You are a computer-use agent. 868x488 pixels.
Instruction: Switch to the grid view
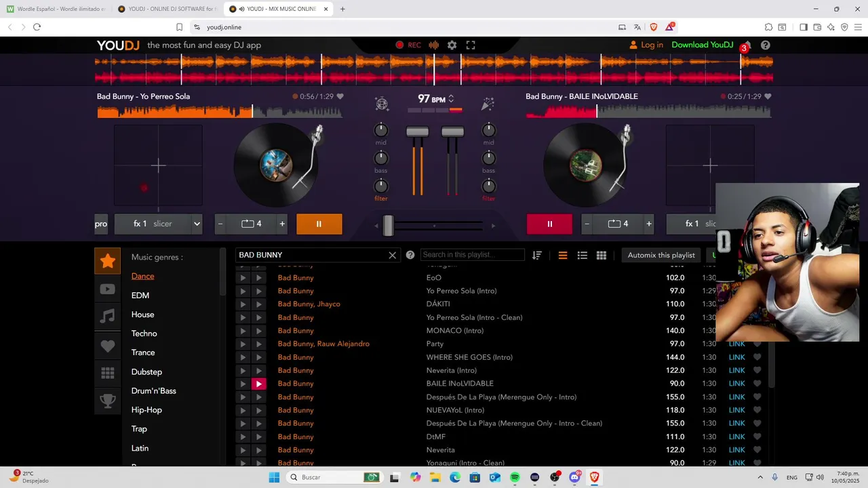[601, 255]
